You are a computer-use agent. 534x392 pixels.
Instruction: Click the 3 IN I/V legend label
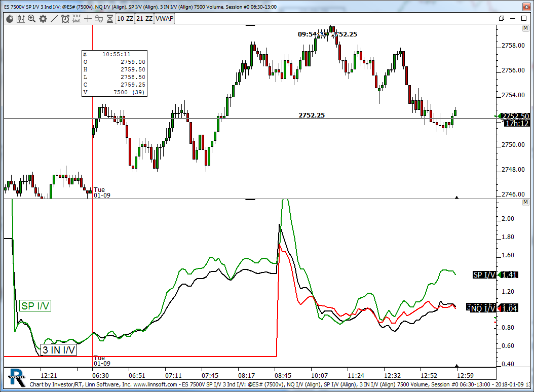point(59,350)
